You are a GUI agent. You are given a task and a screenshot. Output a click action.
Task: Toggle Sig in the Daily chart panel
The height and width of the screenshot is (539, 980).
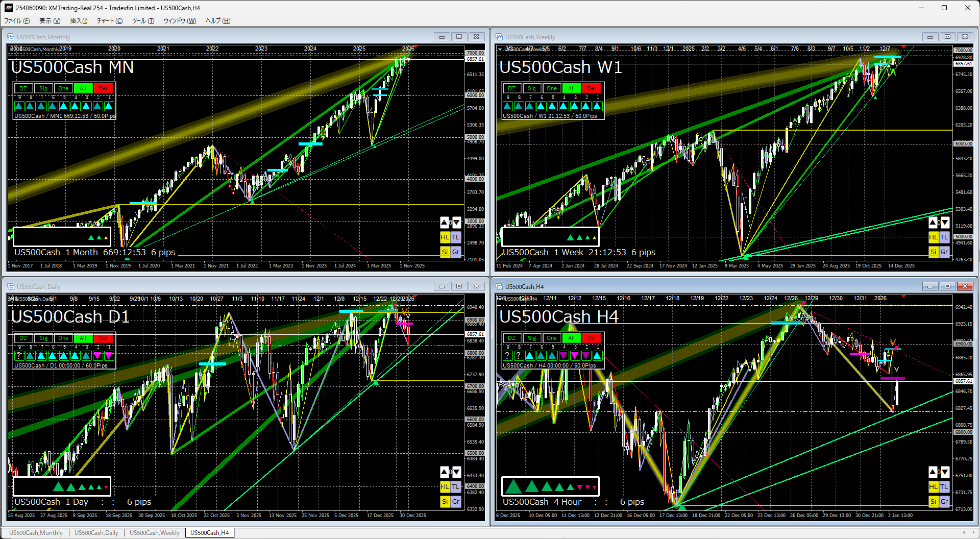(43, 338)
